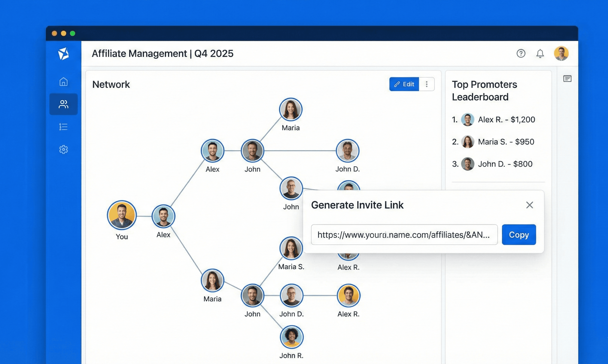Select the Affiliates people icon in sidebar
Viewport: 608px width, 364px height.
[64, 104]
